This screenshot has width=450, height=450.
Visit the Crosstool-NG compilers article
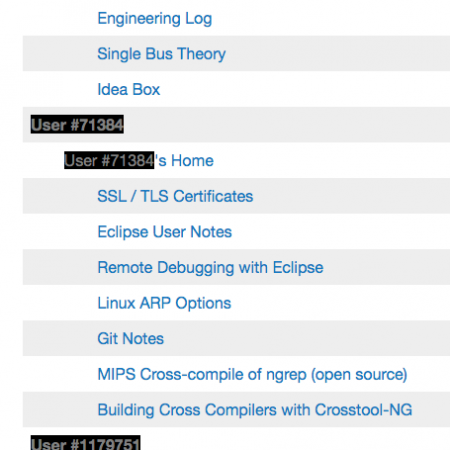coord(255,410)
